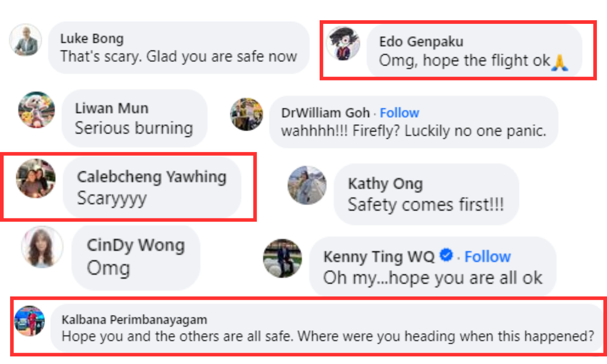Open Kathy Ong's name link
The image size is (607, 364).
pyautogui.click(x=385, y=184)
